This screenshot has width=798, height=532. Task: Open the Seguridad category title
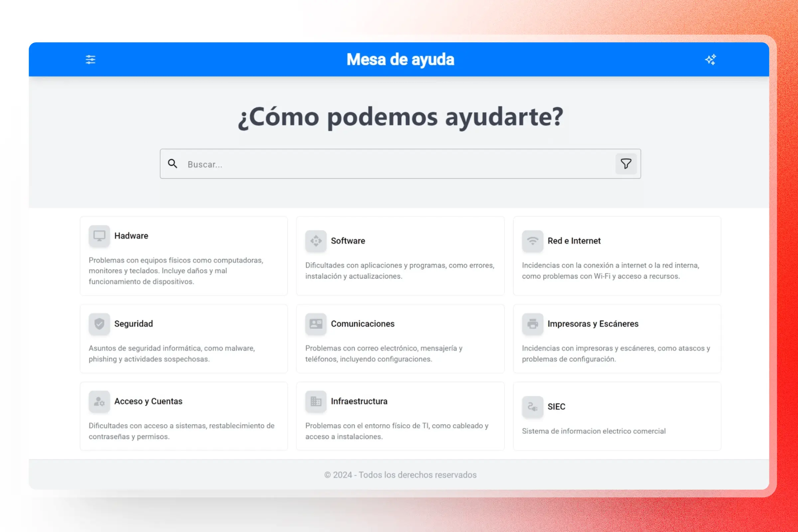[x=133, y=324]
